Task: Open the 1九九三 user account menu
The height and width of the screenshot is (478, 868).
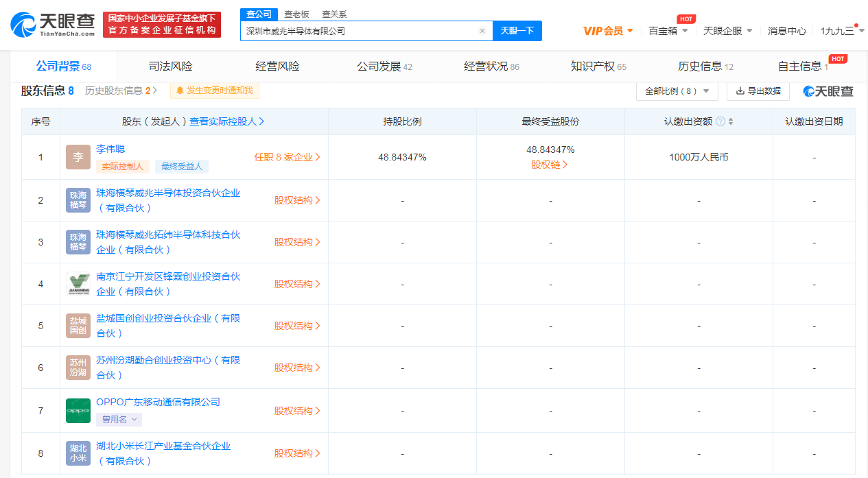Action: click(842, 31)
